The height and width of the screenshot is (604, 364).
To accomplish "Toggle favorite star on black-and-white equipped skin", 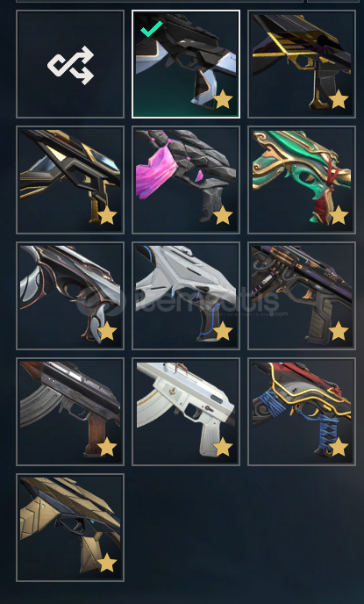I will pos(223,100).
